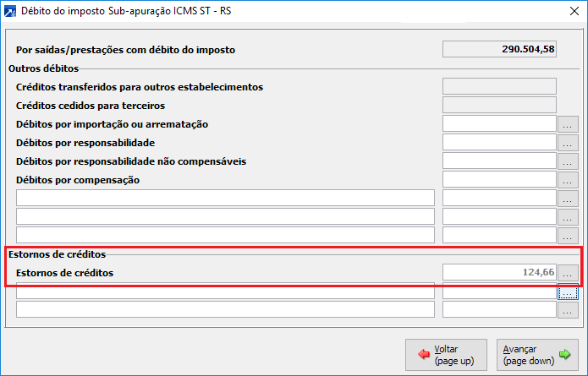Click ellipsis button on first blank Outros débitos row

click(x=567, y=198)
